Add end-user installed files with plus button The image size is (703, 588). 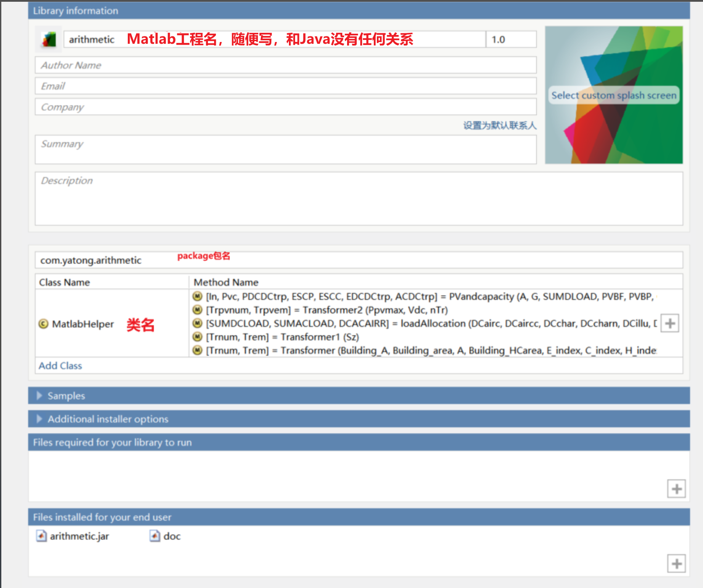coord(676,563)
